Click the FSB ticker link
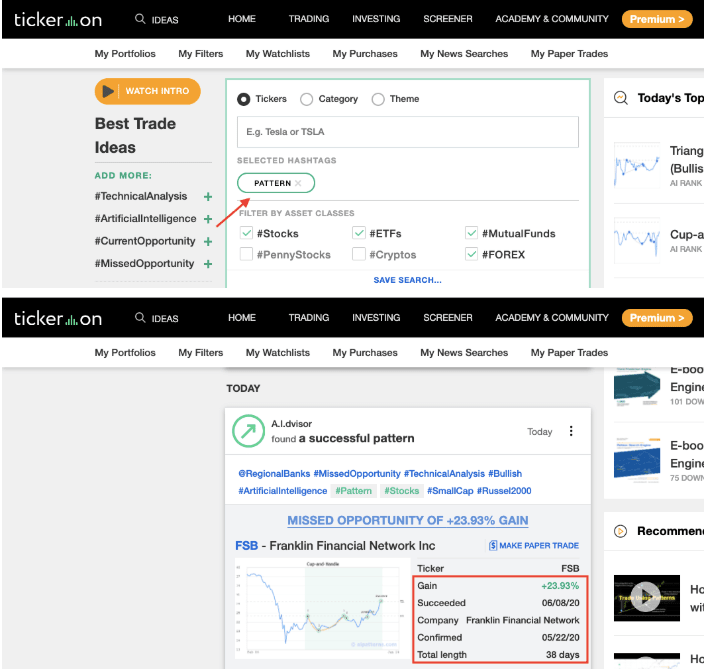717x669 pixels. click(246, 546)
